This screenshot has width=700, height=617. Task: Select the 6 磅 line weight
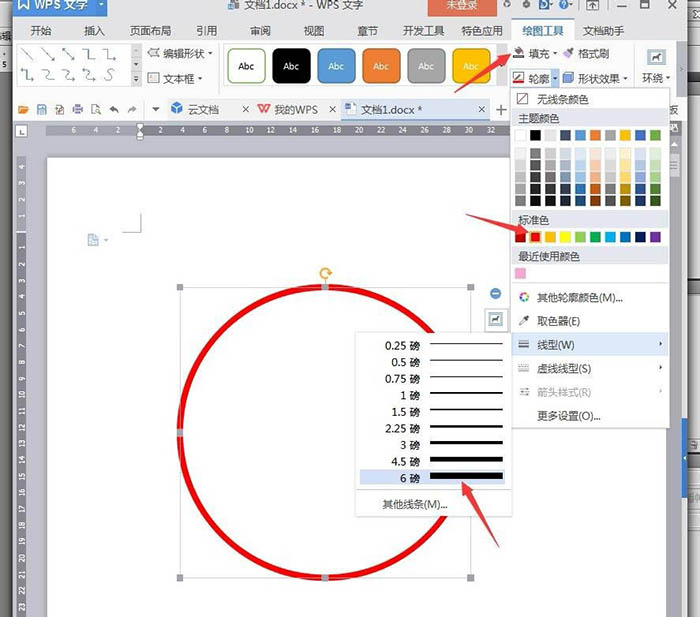433,478
